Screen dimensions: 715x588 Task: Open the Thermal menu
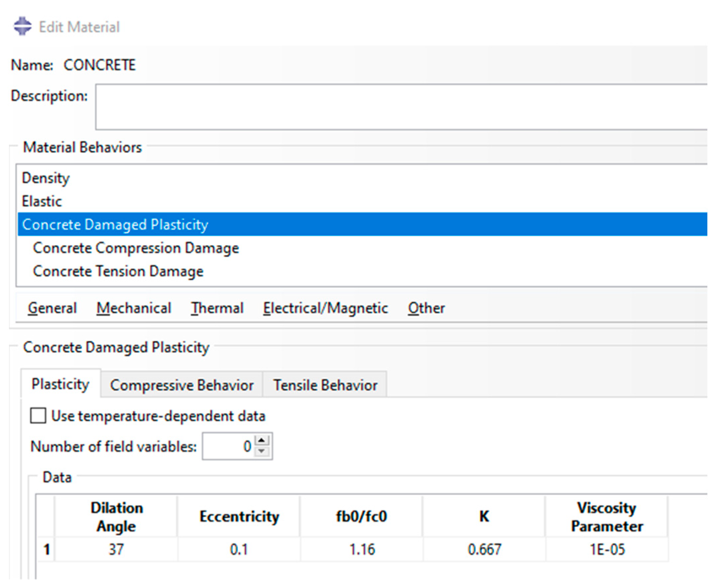coord(217,308)
